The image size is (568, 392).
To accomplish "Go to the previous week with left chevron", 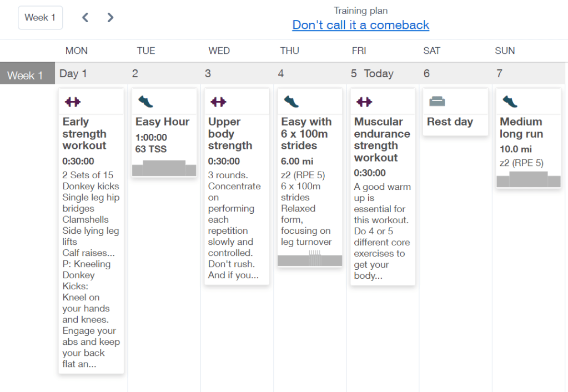I will (x=85, y=17).
